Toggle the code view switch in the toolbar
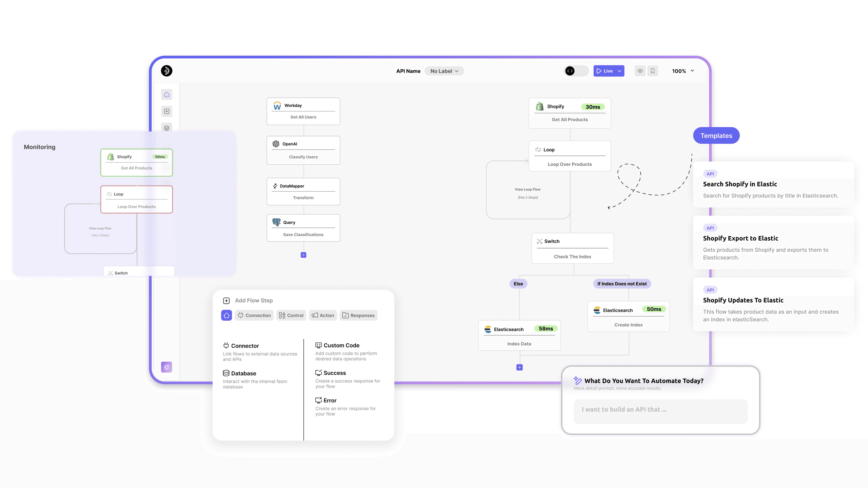 (x=576, y=71)
